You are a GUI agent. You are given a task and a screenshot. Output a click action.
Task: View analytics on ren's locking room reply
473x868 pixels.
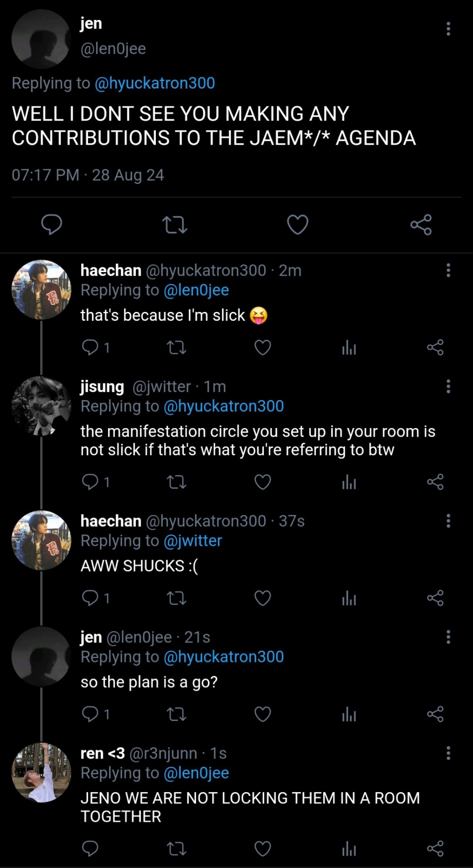[349, 849]
